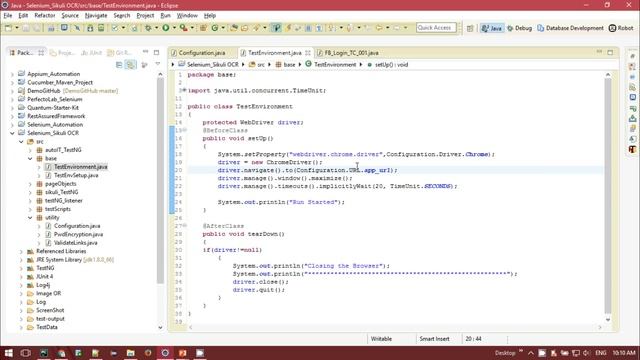The width and height of the screenshot is (640, 360).
Task: Open the Robot perspective
Action: point(621,28)
